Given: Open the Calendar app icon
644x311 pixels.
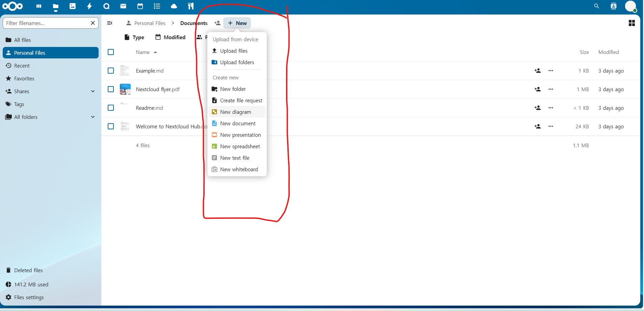Looking at the screenshot, I should 140,6.
